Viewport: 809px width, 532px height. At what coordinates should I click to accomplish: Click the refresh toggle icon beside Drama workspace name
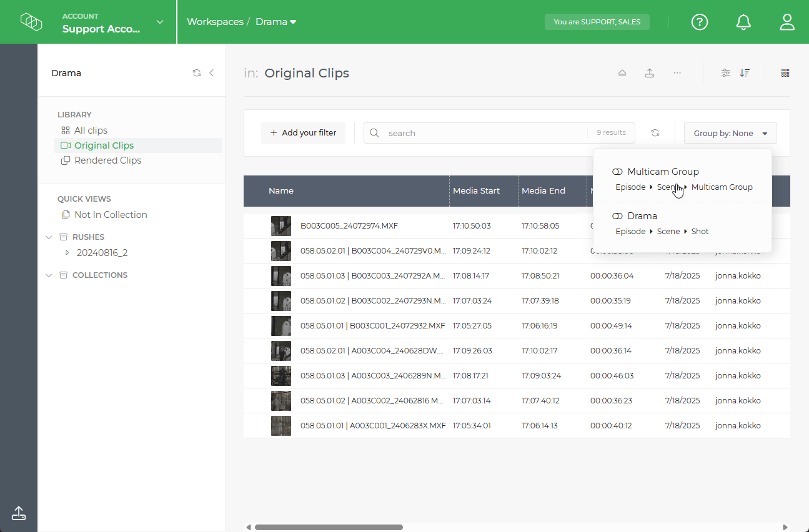[197, 72]
